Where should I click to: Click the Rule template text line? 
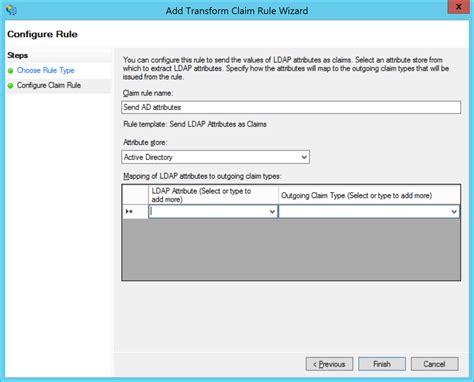pos(195,124)
